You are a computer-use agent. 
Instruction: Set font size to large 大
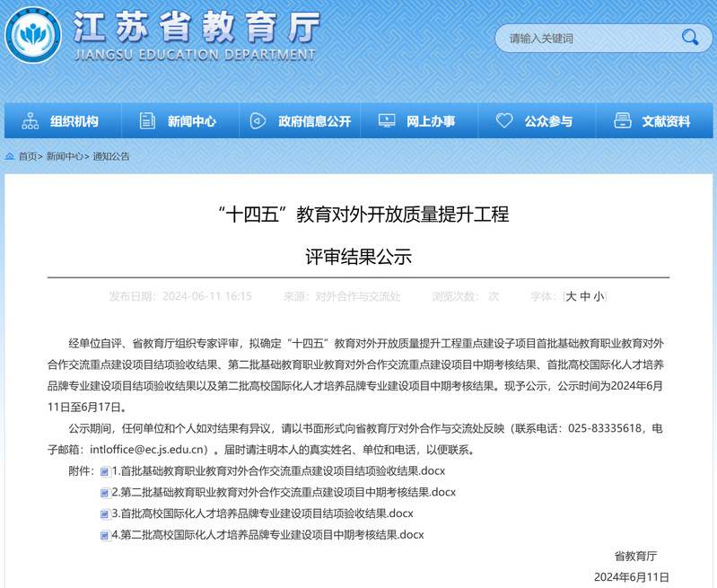(x=571, y=296)
